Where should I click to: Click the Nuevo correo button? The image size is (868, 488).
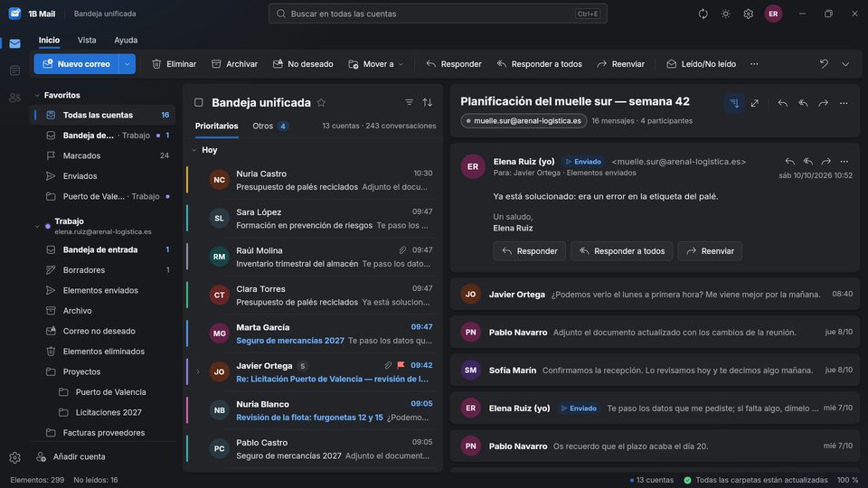pos(76,64)
